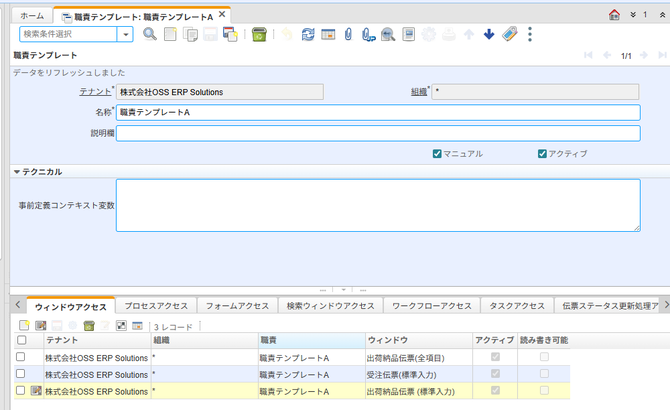The image size is (670, 410).
Task: Delete record with green trash icon
Action: point(259,34)
